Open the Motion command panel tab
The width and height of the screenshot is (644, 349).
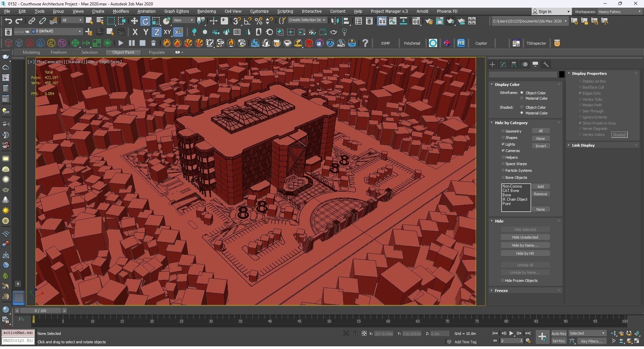point(525,64)
